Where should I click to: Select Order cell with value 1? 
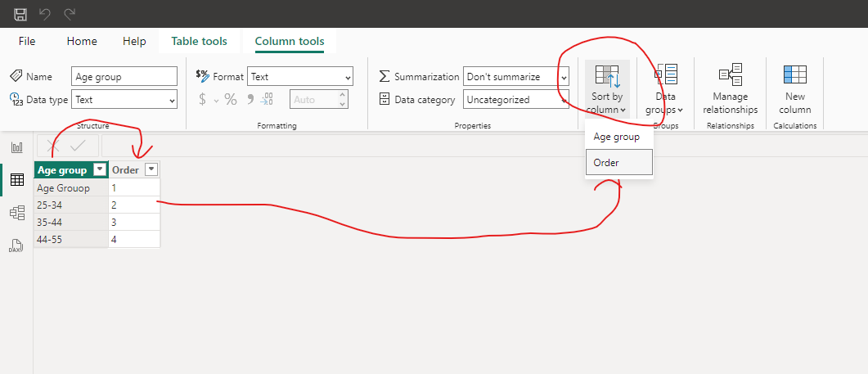point(134,188)
